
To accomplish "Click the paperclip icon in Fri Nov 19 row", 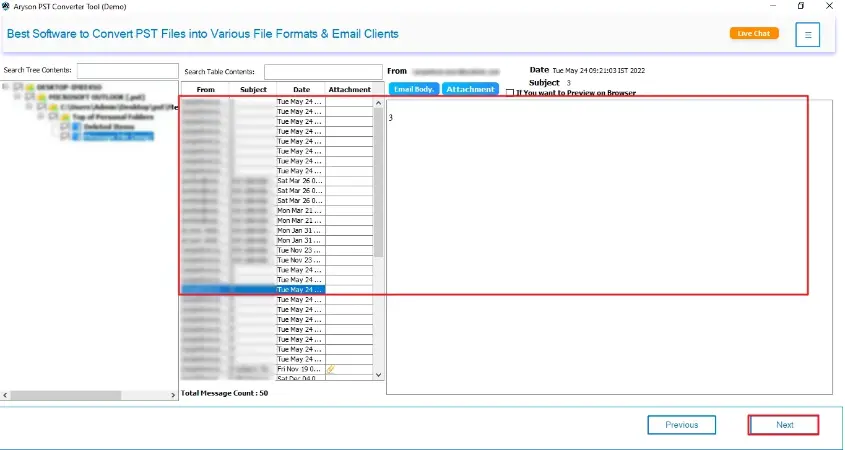I will tap(330, 369).
